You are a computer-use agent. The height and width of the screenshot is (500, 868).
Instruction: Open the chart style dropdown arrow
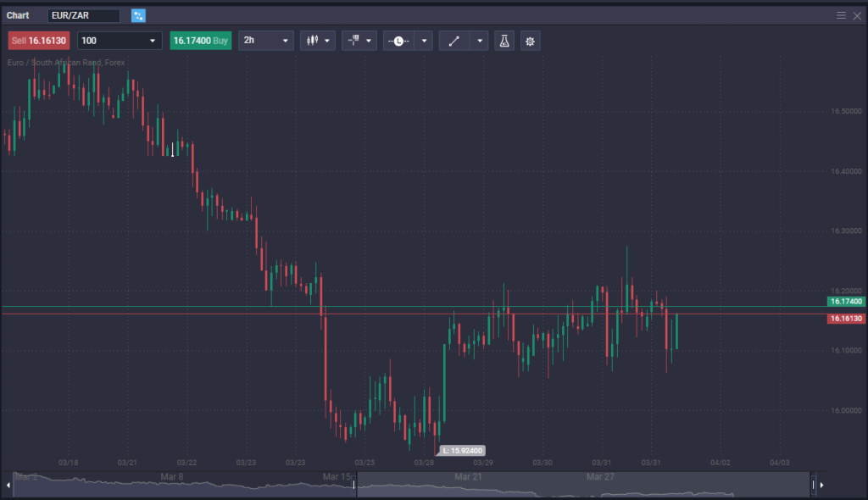pyautogui.click(x=327, y=40)
